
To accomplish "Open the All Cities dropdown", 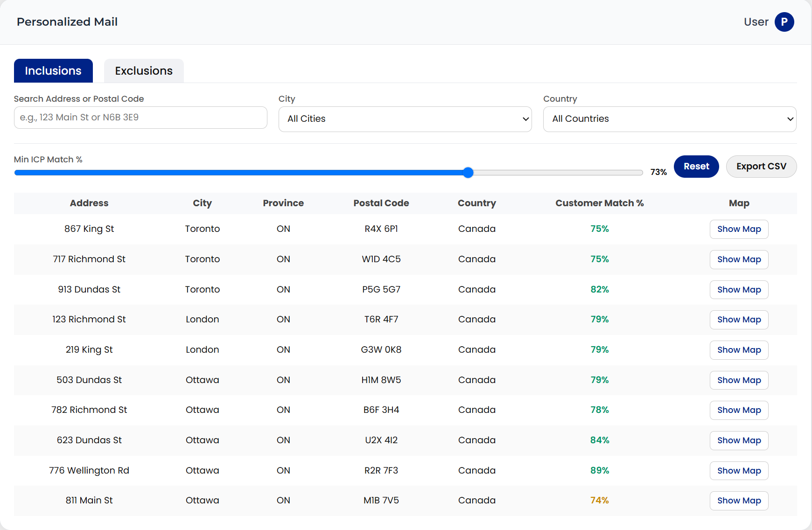I will point(405,119).
